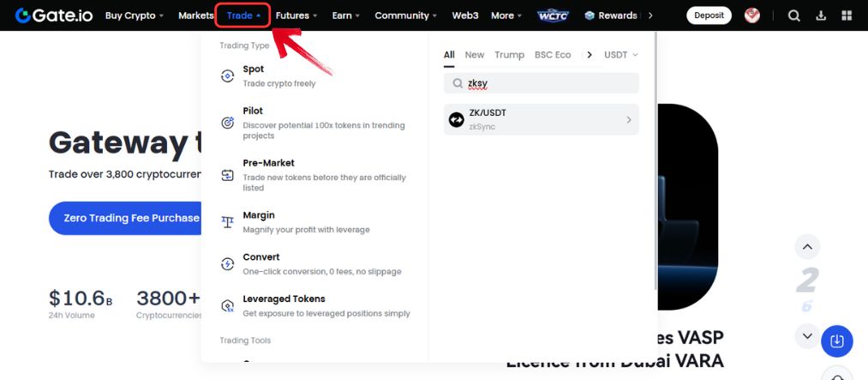Select the New tab
Screen dimensions: 868x380
[475, 55]
